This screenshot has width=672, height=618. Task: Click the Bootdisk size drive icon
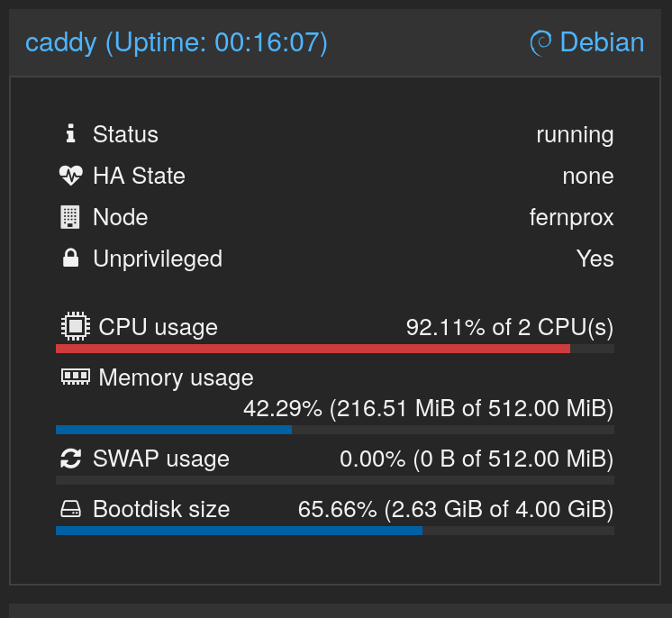point(70,510)
